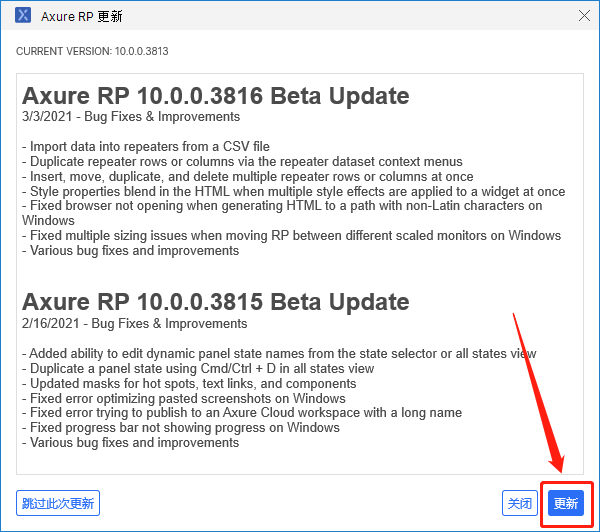Click the 'Fixed multiple sizing issues' note

pyautogui.click(x=291, y=236)
